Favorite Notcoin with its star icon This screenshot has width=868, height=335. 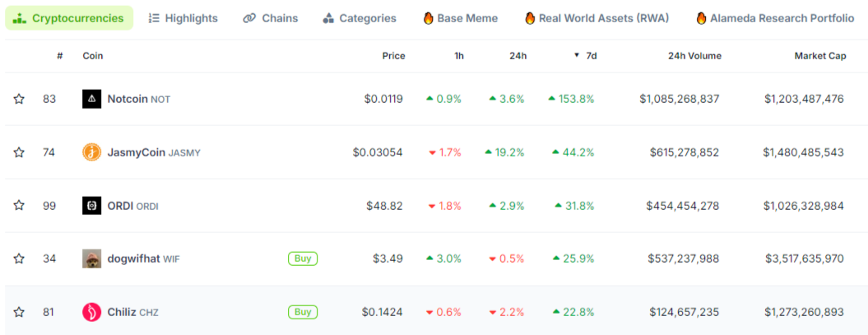[19, 99]
